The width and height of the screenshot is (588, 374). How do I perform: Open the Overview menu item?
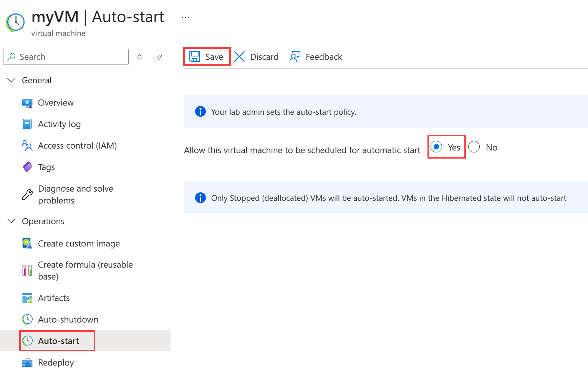coord(56,103)
